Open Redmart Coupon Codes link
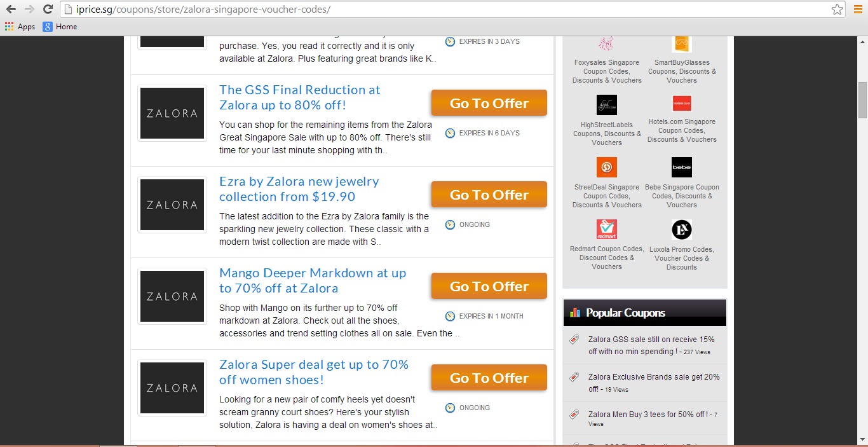Screen dimensions: 868x447 (607, 258)
